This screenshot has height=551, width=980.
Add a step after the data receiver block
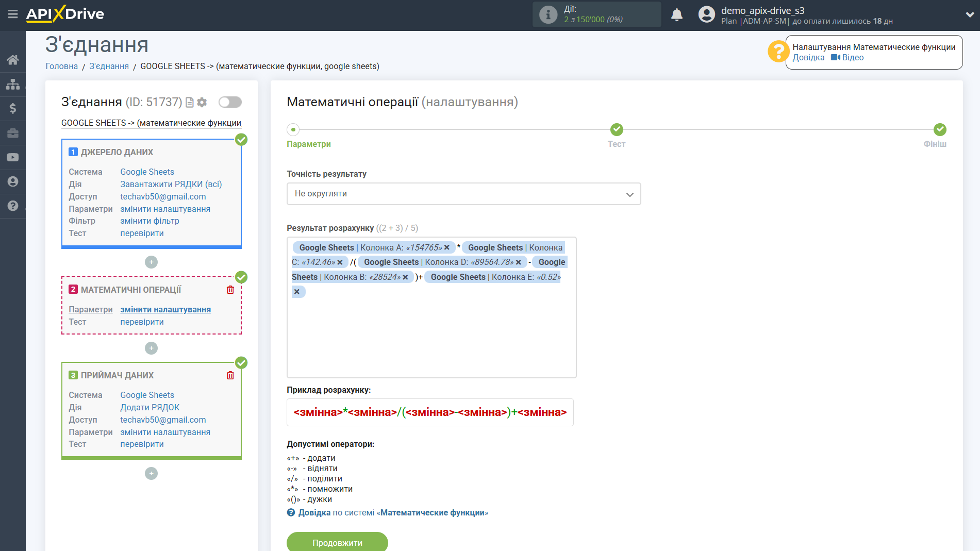pos(151,473)
